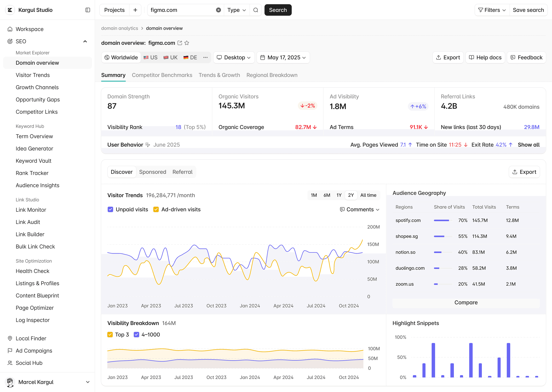Select the 1Y time range option
This screenshot has width=552, height=392.
[339, 195]
